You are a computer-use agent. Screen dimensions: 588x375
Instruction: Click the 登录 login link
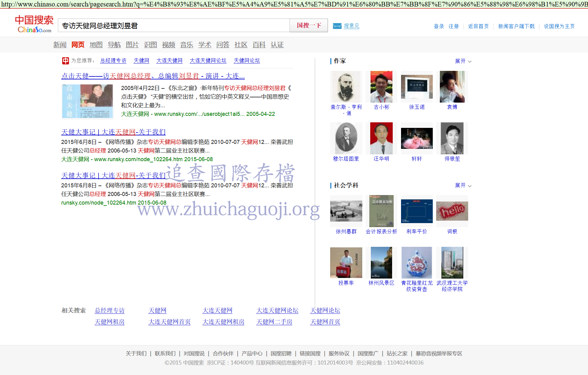439,26
